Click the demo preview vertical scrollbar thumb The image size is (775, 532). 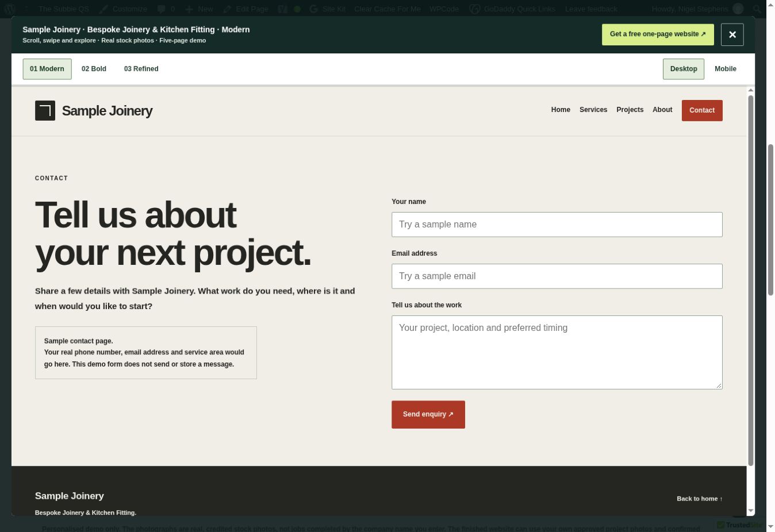[x=750, y=280]
